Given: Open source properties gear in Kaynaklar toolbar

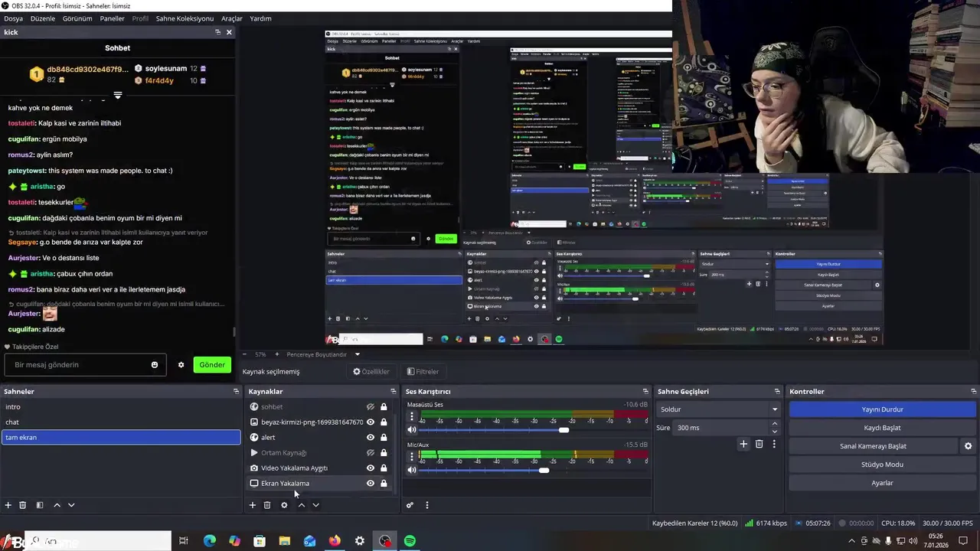Looking at the screenshot, I should [284, 505].
